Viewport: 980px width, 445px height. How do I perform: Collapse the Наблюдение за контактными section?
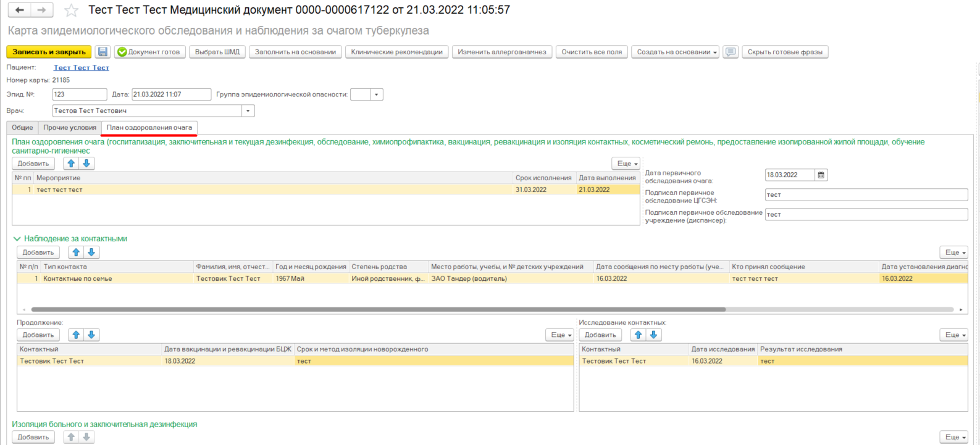[17, 239]
